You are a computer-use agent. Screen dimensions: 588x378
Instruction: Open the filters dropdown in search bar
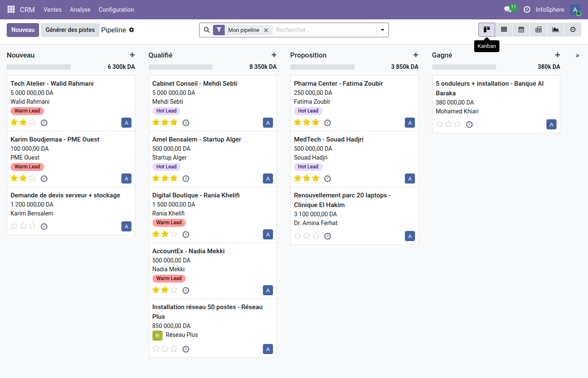pyautogui.click(x=219, y=30)
